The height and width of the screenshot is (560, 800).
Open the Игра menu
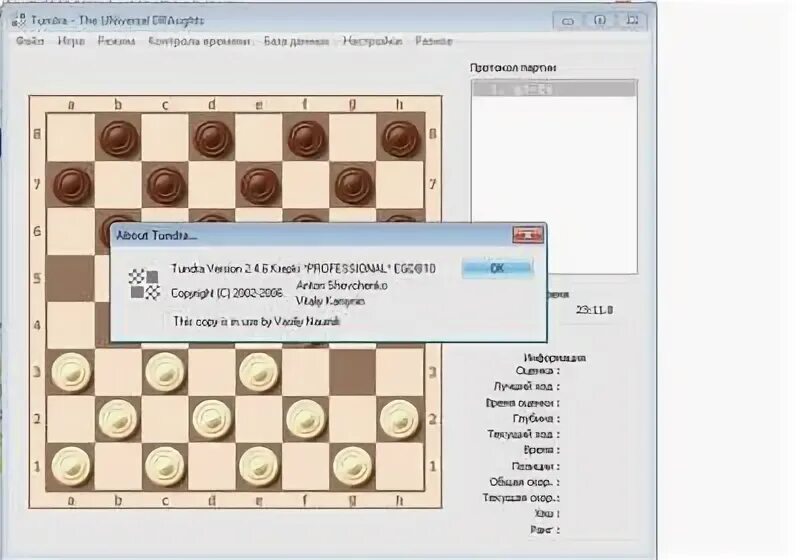(x=71, y=41)
